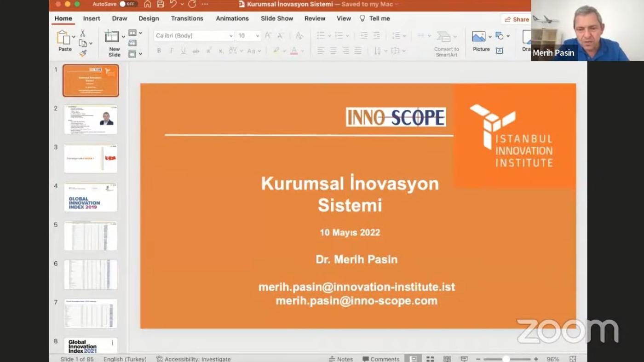Viewport: 644px width, 362px height.
Task: Click the Paste clipboard icon
Action: (63, 37)
